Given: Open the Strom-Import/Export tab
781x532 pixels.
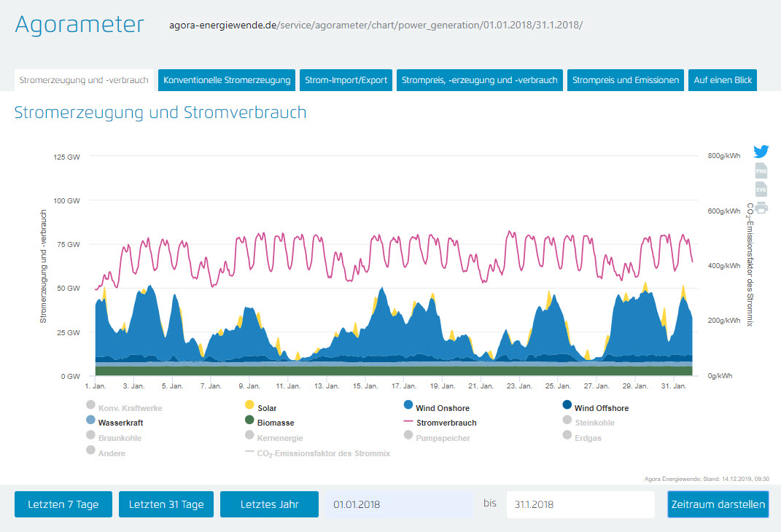Looking at the screenshot, I should 346,80.
